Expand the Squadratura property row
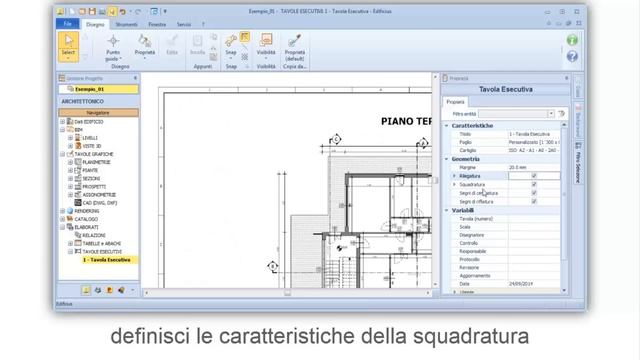This screenshot has width=640, height=360. (454, 184)
